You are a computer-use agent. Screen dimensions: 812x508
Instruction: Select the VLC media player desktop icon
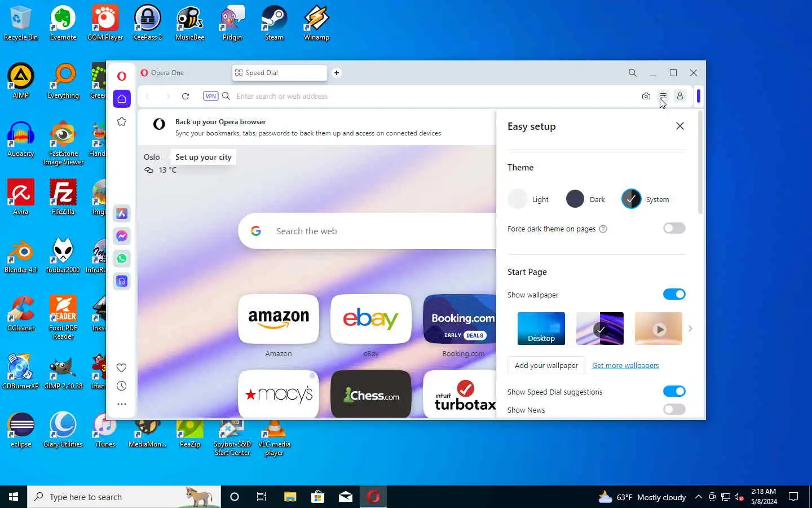point(274,437)
